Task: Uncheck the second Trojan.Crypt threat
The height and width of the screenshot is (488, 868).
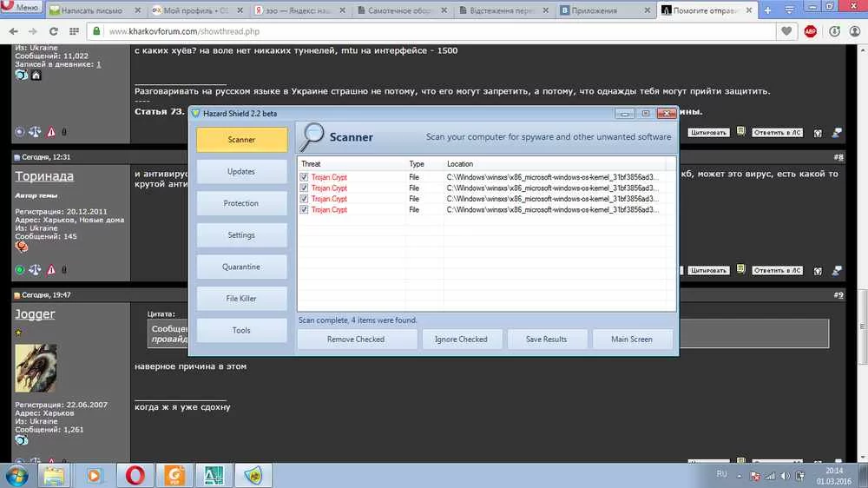Action: click(x=304, y=188)
